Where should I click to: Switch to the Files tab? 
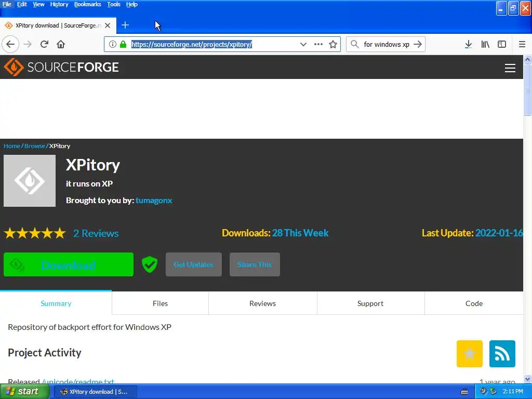(160, 303)
